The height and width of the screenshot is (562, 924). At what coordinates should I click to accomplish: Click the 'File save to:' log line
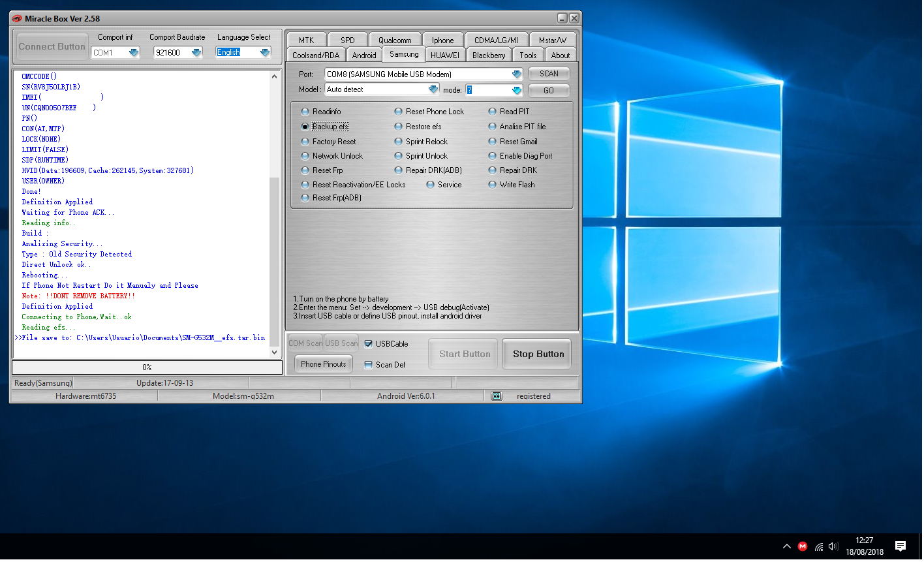tap(140, 338)
